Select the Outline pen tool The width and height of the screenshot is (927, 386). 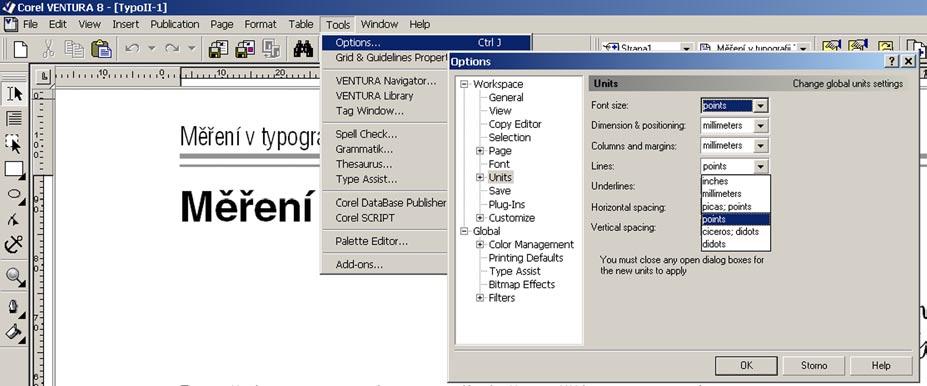click(x=14, y=307)
